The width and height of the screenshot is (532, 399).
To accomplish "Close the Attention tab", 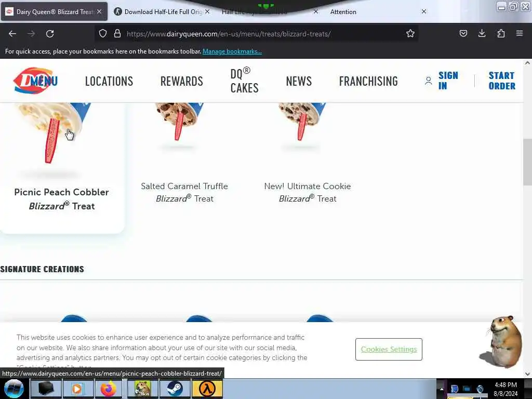I will (x=424, y=11).
